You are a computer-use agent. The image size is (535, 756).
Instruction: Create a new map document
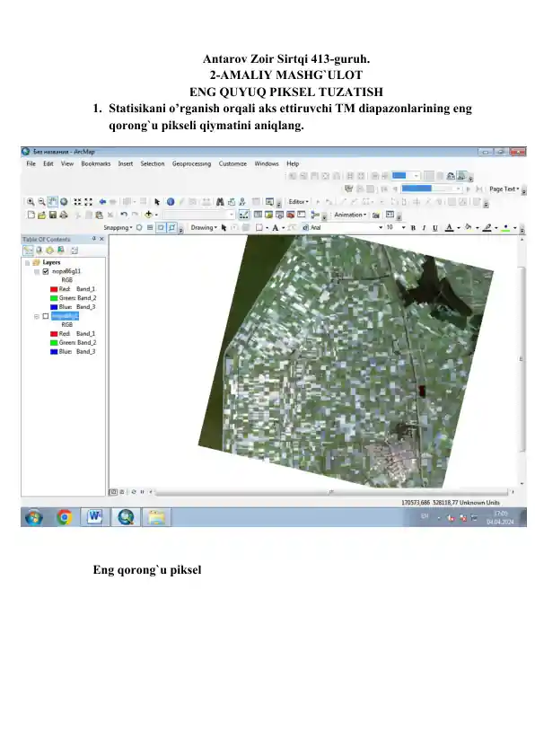tap(31, 215)
